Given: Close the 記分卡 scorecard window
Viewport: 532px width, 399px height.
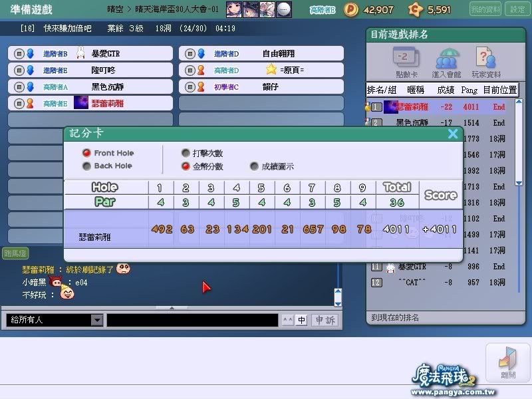Looking at the screenshot, I should [453, 134].
